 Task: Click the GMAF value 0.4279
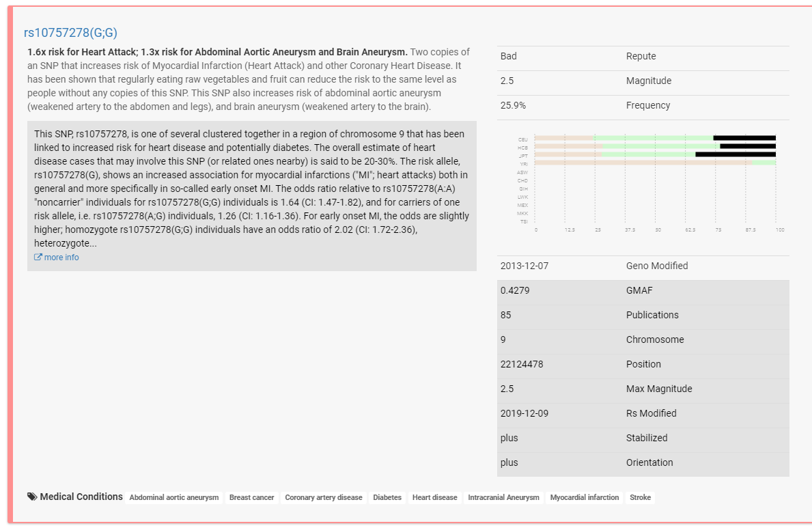point(515,290)
